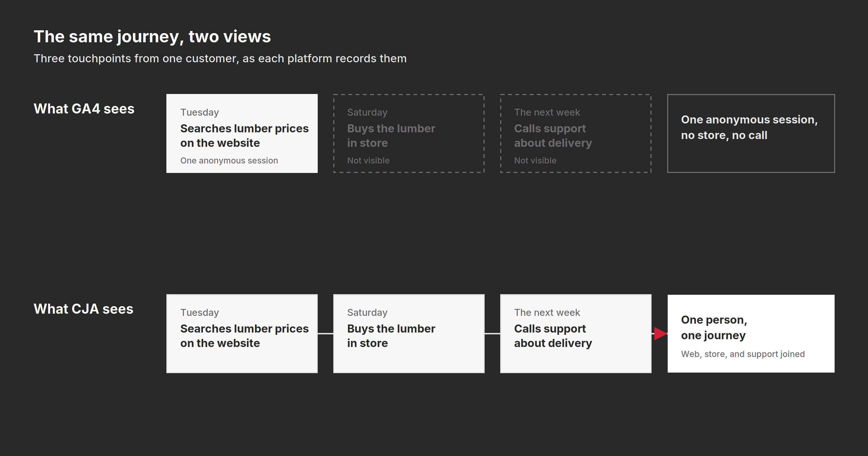Viewport: 868px width, 456px height.
Task: Click 'Not visible' text under next week card
Action: click(x=535, y=160)
